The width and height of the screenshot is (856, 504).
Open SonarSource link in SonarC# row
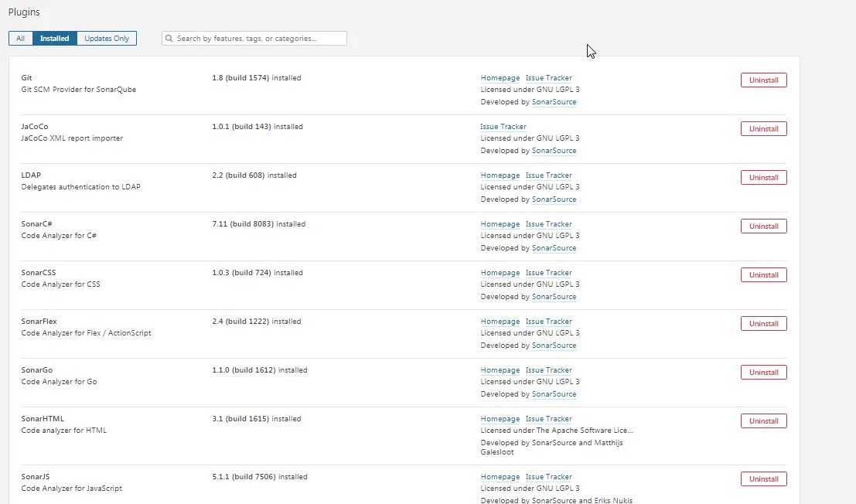tap(554, 247)
